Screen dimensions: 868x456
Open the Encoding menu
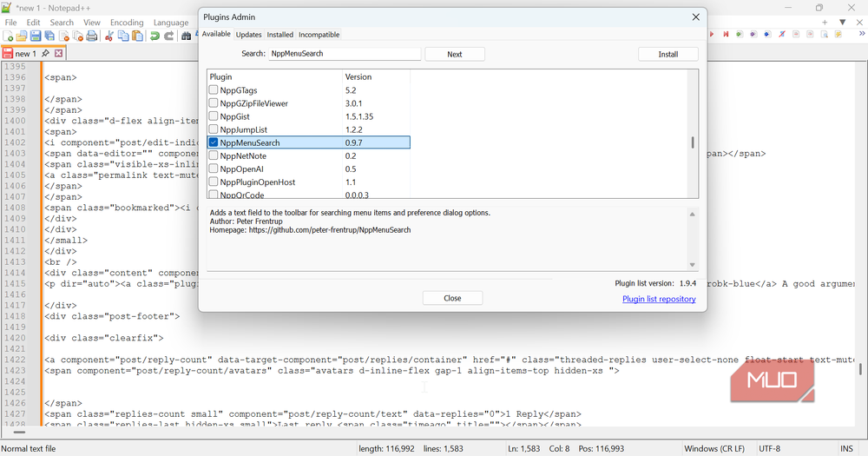(x=127, y=23)
